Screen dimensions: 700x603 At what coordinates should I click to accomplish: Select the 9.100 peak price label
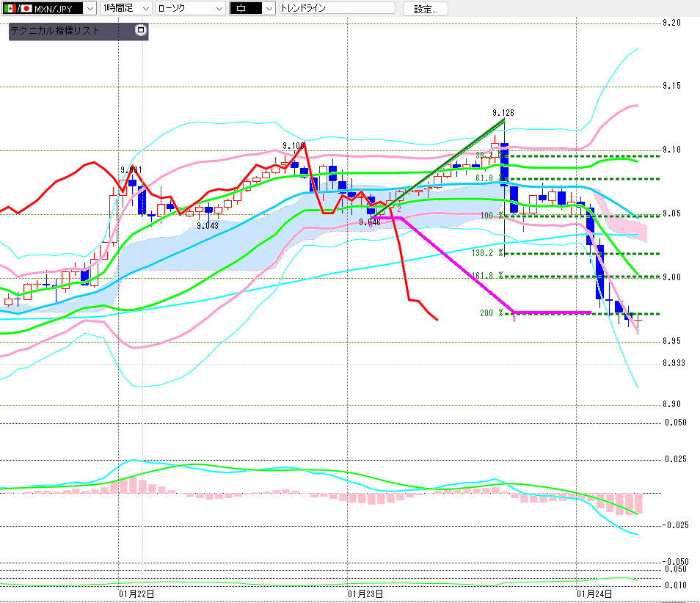click(293, 146)
